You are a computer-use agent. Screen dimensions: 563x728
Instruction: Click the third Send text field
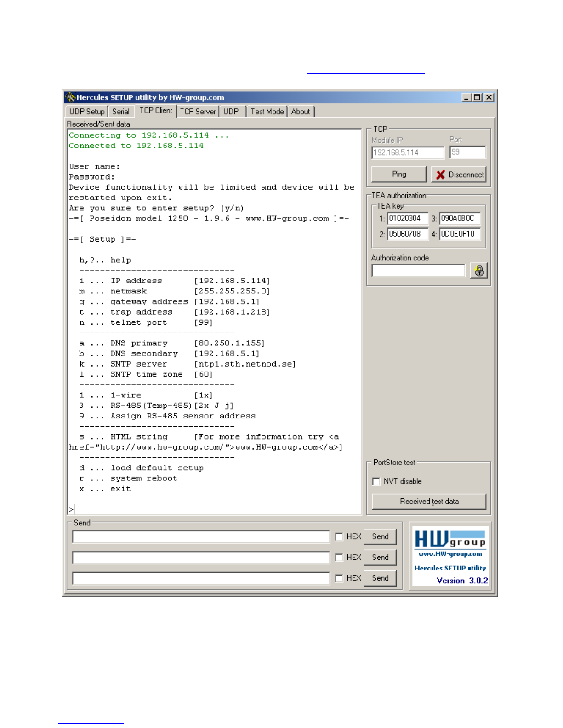[201, 578]
